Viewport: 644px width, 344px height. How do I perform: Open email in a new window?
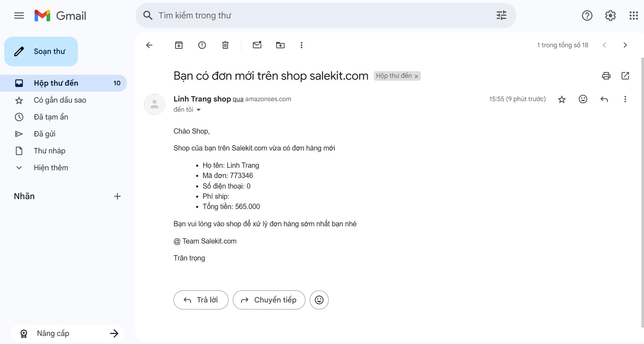[625, 76]
